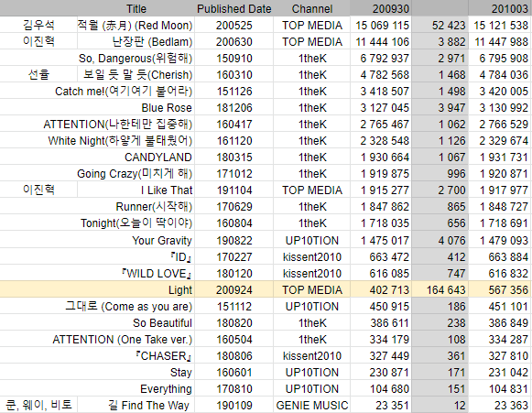Select the difference value 52 423

(449, 25)
